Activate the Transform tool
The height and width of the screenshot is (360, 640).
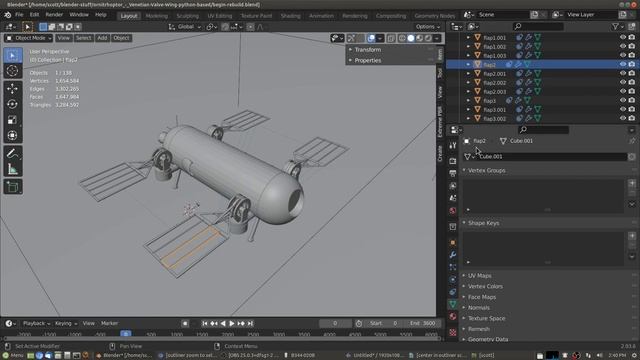point(12,135)
